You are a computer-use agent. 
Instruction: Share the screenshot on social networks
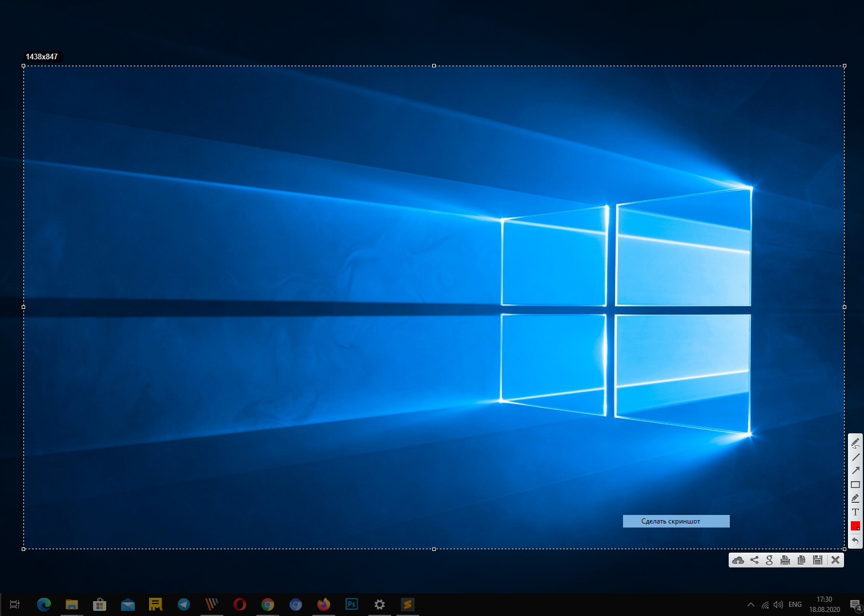[x=754, y=560]
